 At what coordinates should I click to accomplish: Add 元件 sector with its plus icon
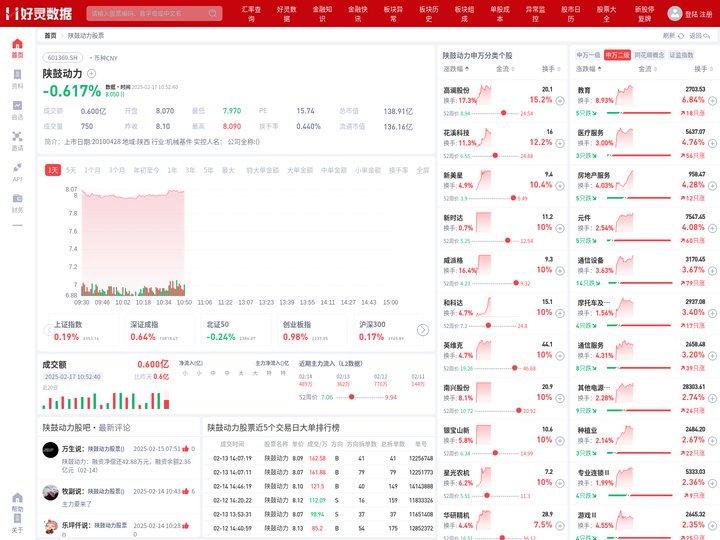pyautogui.click(x=712, y=228)
